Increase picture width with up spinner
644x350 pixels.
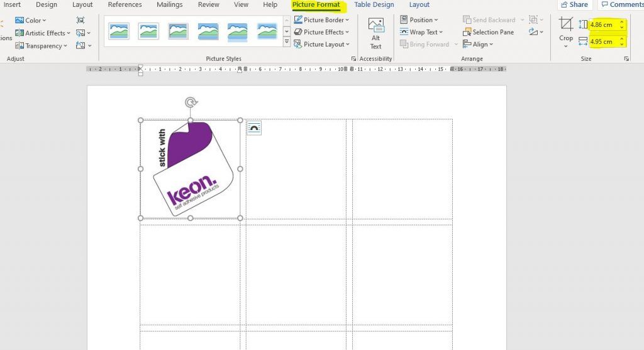click(x=622, y=39)
